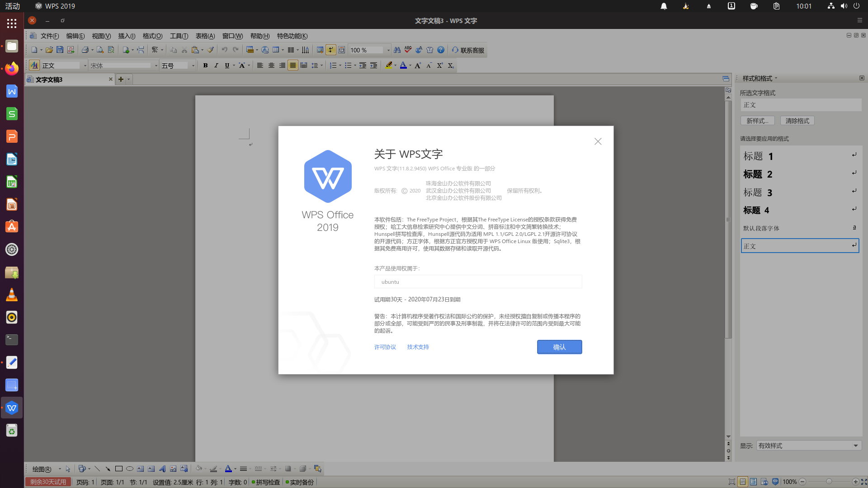The image size is (868, 488).
Task: Toggle Italic formatting
Action: click(x=216, y=66)
